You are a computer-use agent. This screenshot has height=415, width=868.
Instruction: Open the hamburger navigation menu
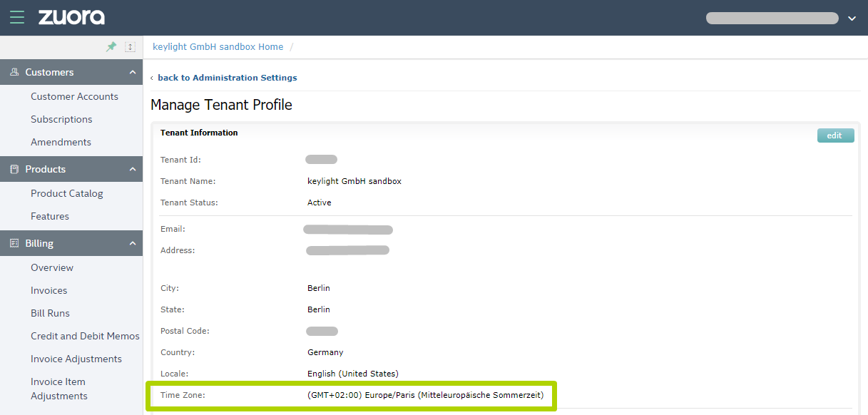[x=17, y=18]
